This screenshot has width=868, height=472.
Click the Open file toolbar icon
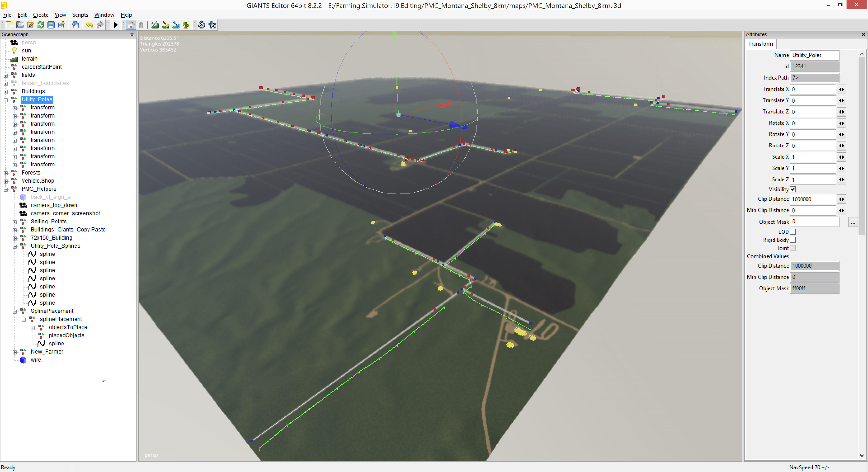20,25
